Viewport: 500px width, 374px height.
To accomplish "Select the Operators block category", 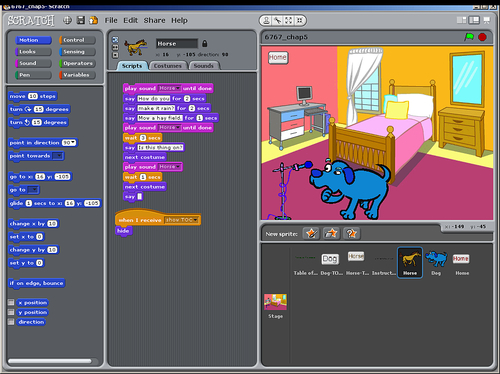I will point(77,63).
